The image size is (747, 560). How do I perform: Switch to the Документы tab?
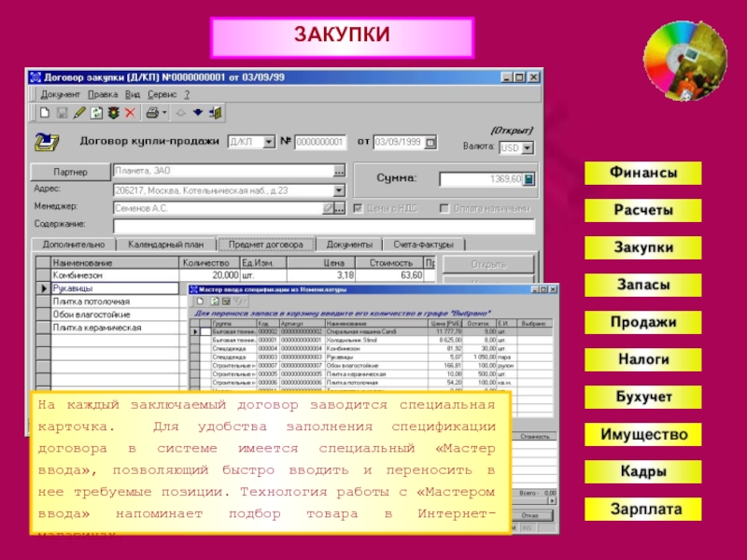pos(349,245)
